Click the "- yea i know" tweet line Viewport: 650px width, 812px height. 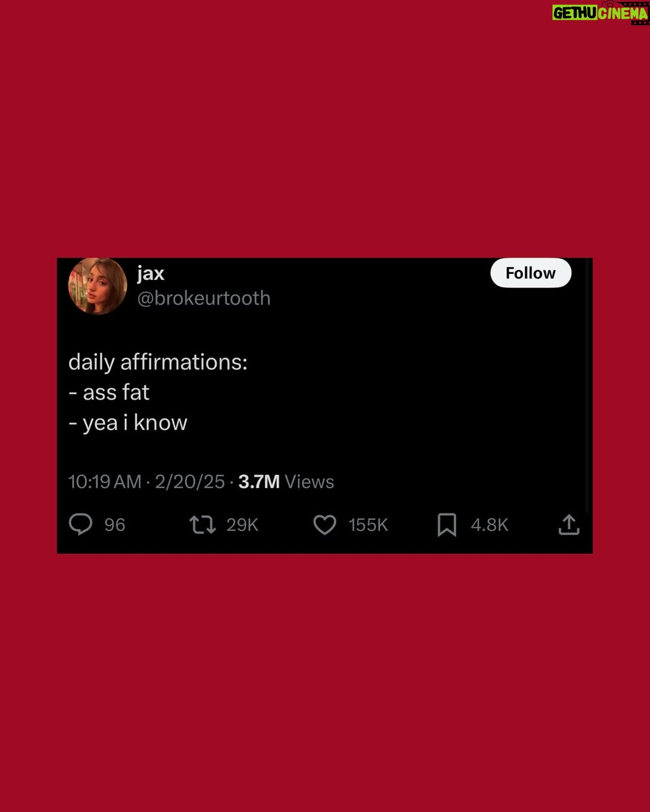coord(128,423)
